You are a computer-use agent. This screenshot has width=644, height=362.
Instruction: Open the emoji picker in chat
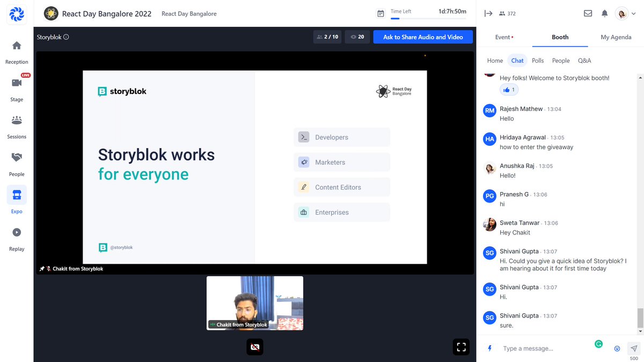click(x=617, y=348)
